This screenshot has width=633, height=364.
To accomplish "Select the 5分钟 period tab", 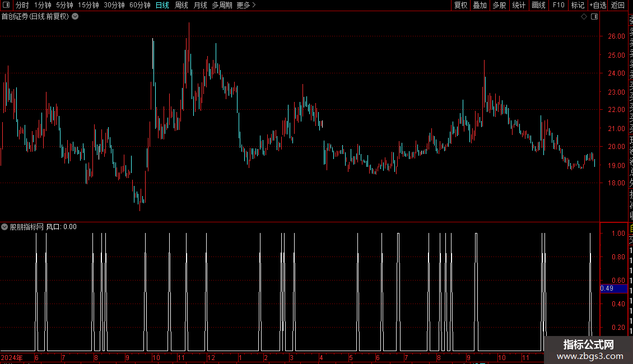I will [64, 5].
